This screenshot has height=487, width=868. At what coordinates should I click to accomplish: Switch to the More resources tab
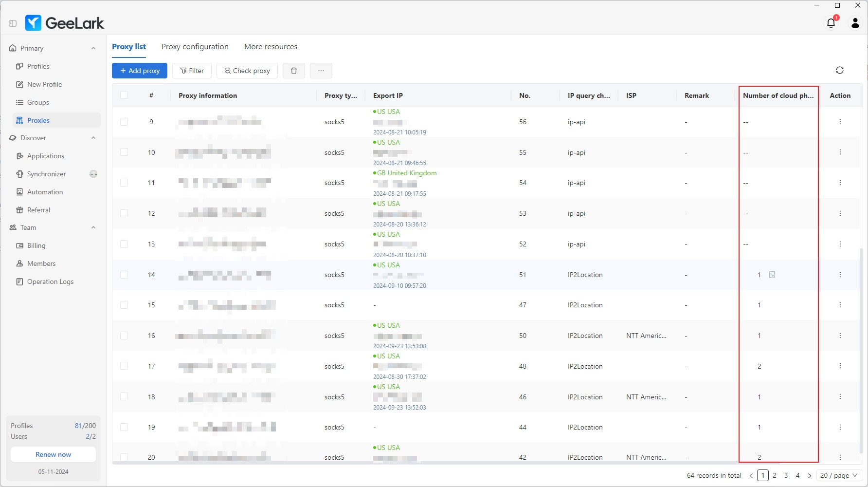(271, 46)
